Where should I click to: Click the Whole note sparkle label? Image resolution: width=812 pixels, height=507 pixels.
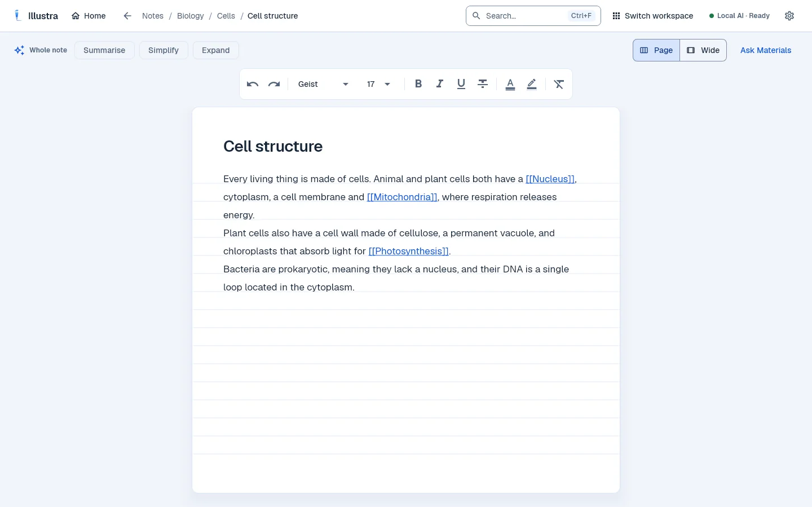click(41, 50)
